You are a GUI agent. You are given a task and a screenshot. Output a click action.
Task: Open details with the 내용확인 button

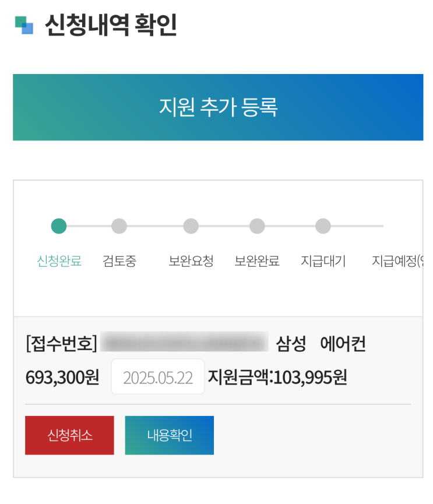click(x=170, y=435)
